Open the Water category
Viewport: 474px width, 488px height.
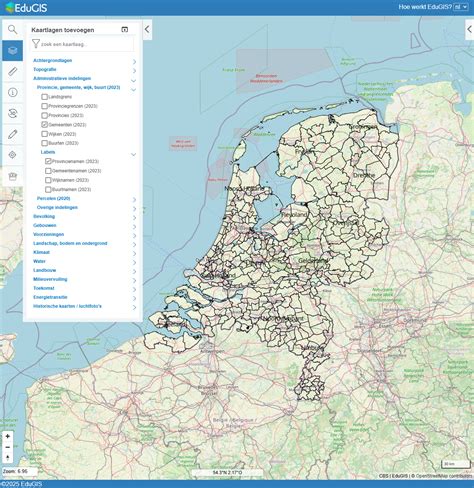[x=39, y=261]
